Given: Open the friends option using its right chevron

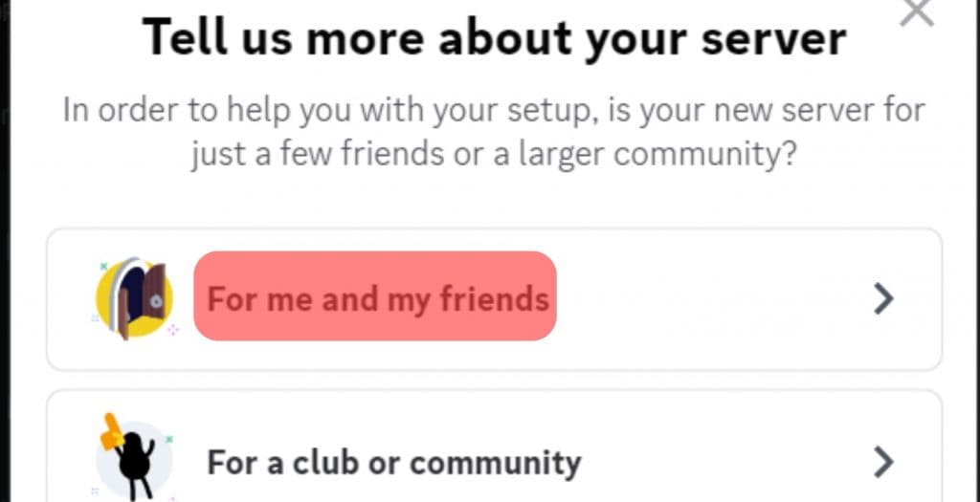Looking at the screenshot, I should pos(883,299).
